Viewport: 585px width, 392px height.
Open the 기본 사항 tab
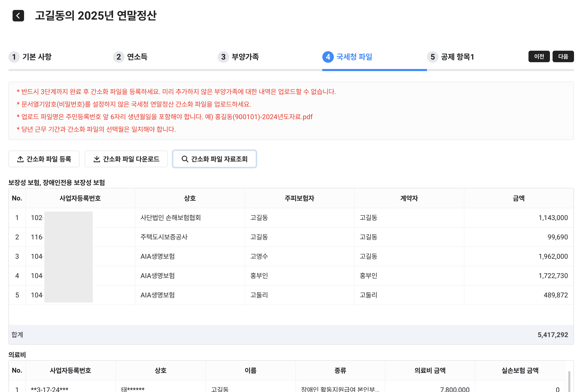click(x=37, y=57)
